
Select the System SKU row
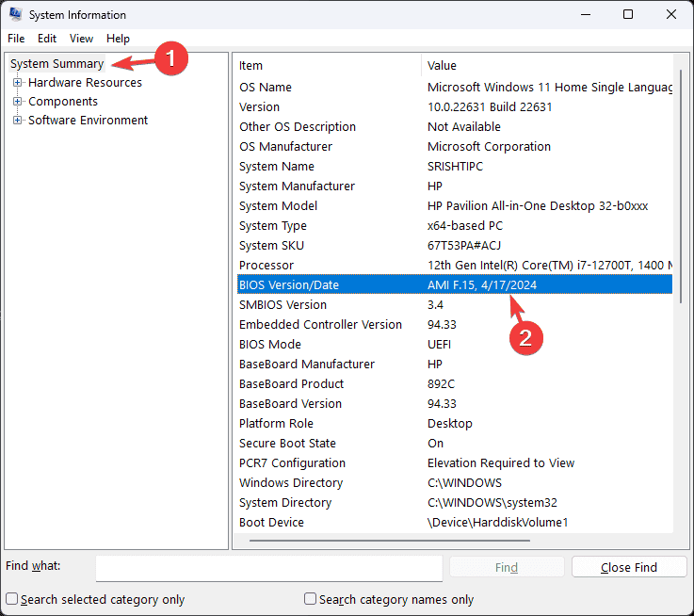point(455,245)
